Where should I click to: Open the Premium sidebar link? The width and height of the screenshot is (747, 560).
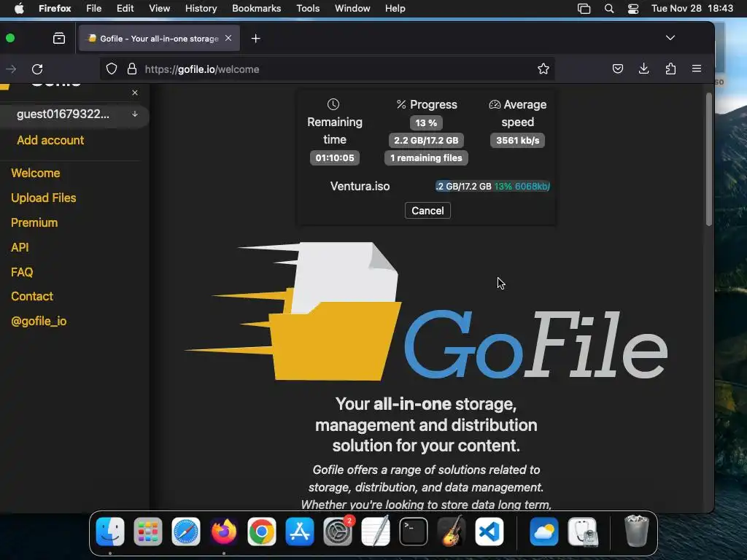pos(34,223)
